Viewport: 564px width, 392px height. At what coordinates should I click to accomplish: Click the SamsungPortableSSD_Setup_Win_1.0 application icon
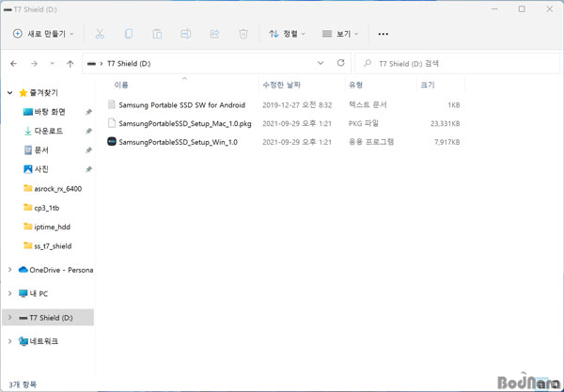coord(112,142)
